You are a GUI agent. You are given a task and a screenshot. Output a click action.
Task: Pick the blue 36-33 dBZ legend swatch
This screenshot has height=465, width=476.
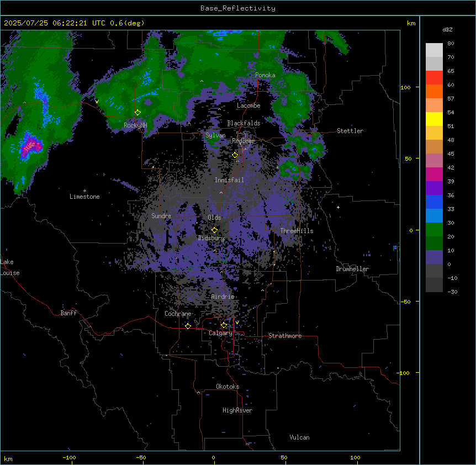point(434,202)
